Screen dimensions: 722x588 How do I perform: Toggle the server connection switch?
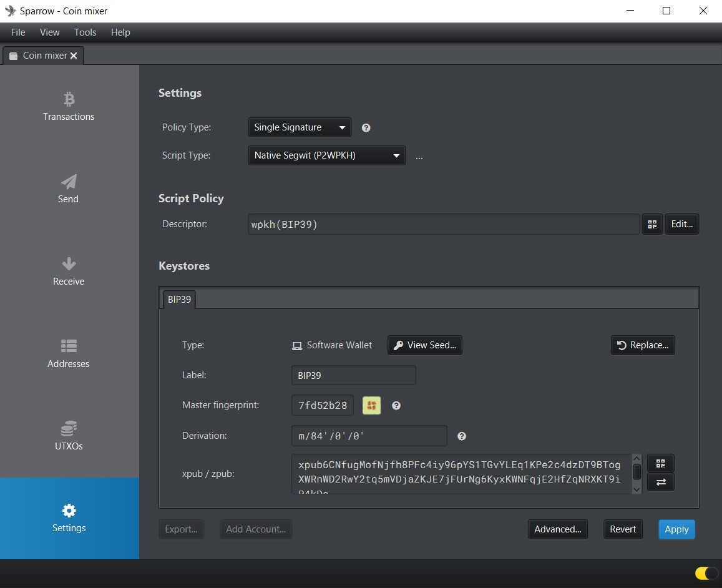click(x=706, y=573)
